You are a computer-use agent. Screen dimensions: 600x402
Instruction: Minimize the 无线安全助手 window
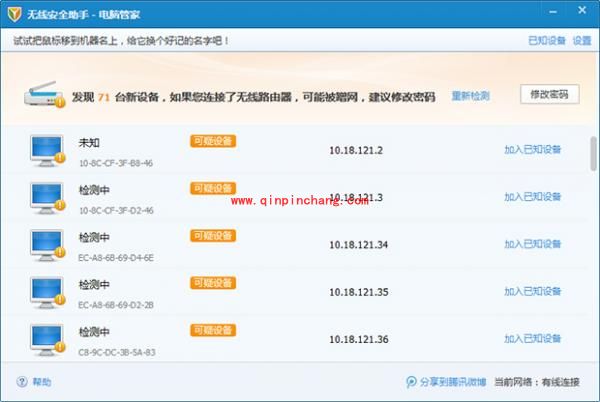tap(553, 12)
